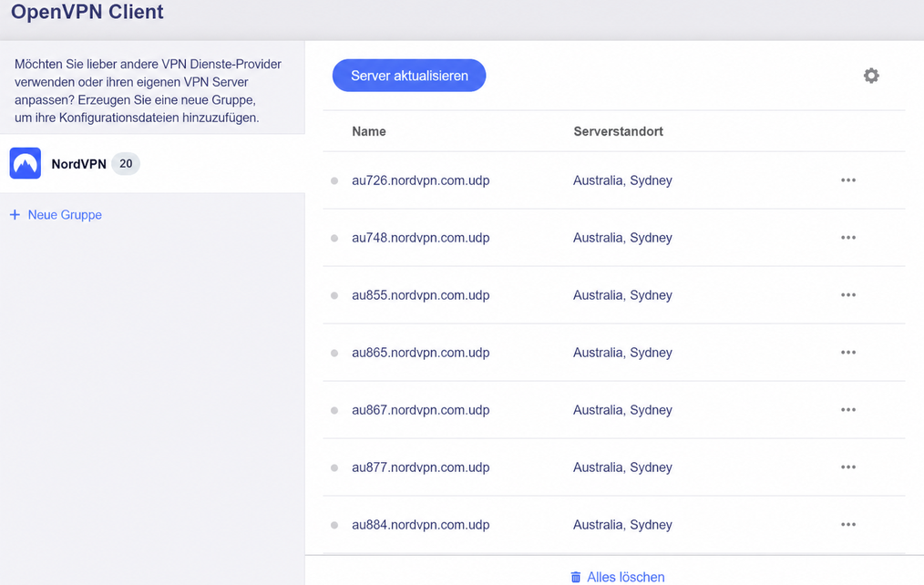924x585 pixels.
Task: Select server au748.nordvpn.com.udp
Action: click(421, 238)
